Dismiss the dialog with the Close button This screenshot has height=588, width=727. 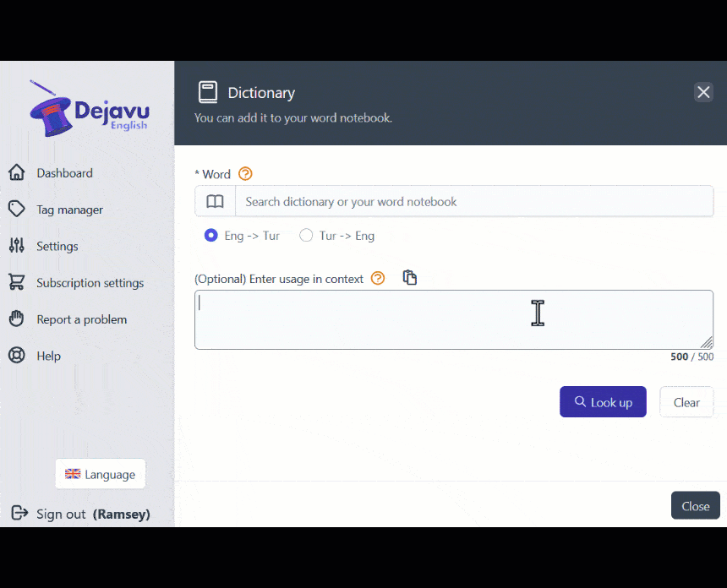[x=695, y=505]
